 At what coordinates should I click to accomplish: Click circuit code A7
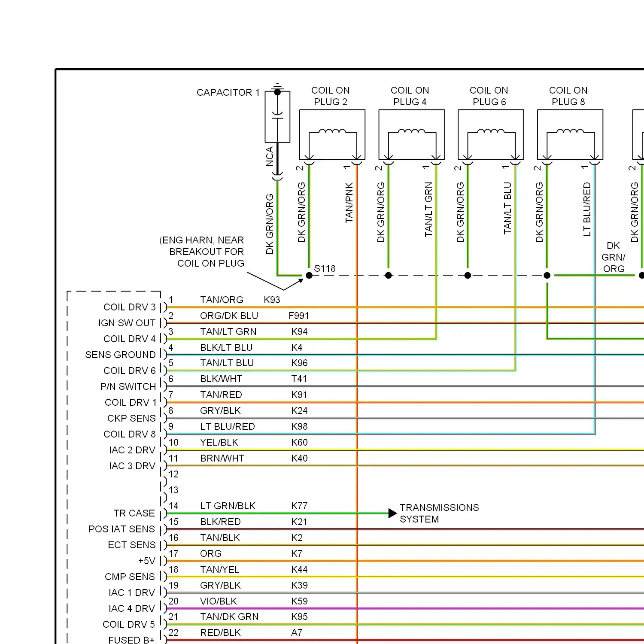297,632
